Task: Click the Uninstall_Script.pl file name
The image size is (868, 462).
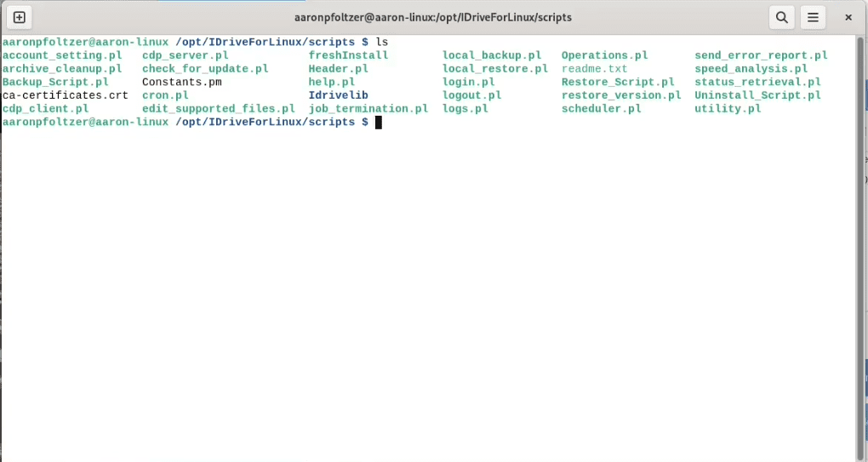Action: point(758,95)
